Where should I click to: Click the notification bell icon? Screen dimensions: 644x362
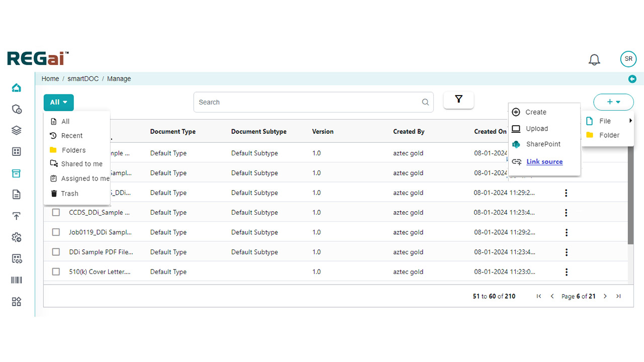pyautogui.click(x=594, y=59)
